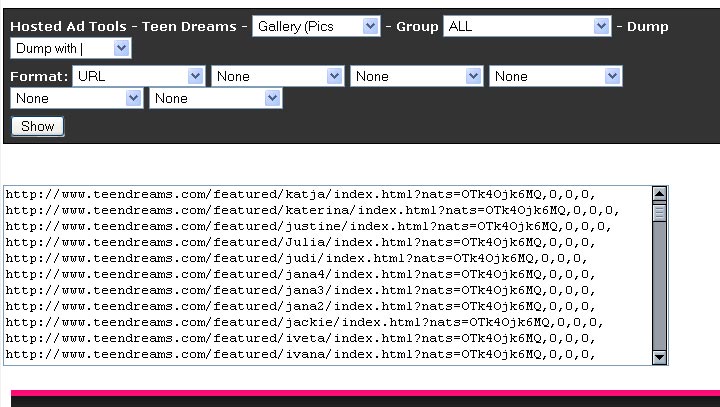Open the None dropdown right of URL

pyautogui.click(x=277, y=76)
